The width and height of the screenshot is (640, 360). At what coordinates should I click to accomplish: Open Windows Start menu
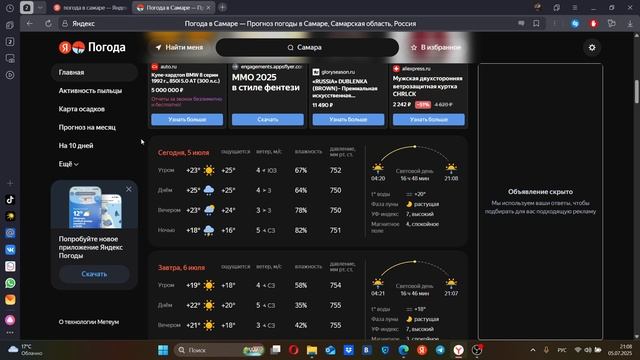(x=163, y=350)
